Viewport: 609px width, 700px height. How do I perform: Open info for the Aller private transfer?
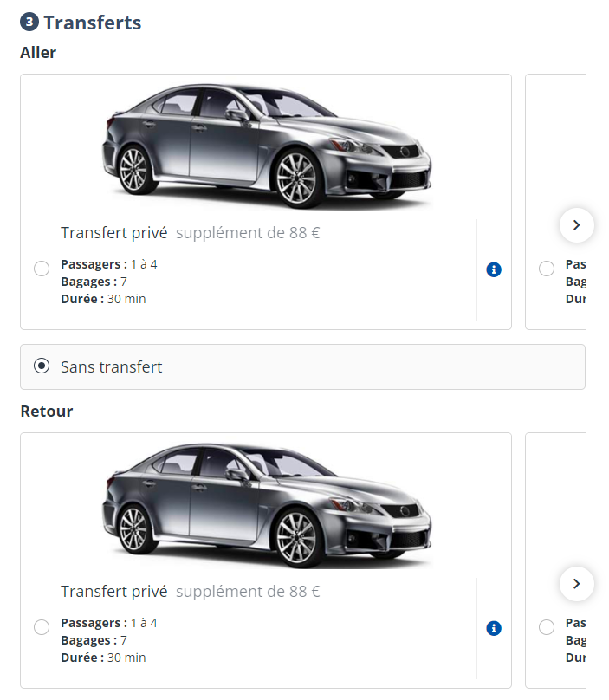click(494, 270)
